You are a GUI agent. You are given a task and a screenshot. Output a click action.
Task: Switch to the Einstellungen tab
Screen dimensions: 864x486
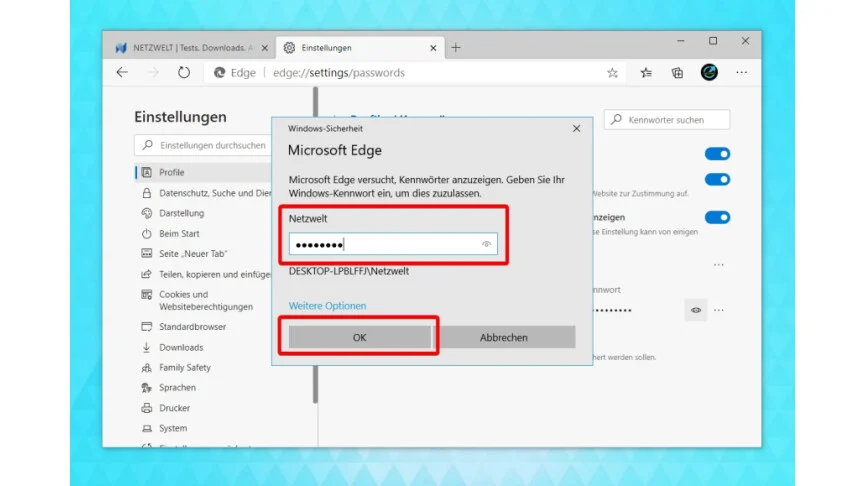361,48
